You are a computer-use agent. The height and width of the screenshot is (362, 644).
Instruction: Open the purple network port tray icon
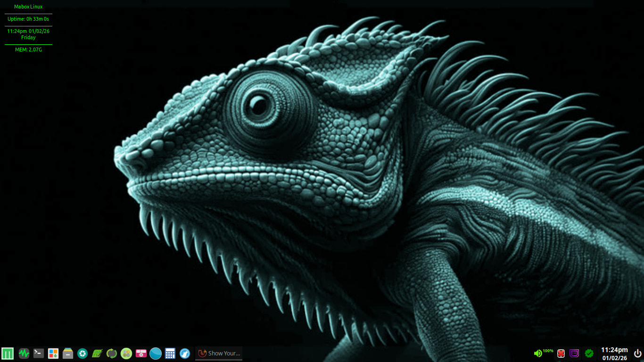(574, 353)
